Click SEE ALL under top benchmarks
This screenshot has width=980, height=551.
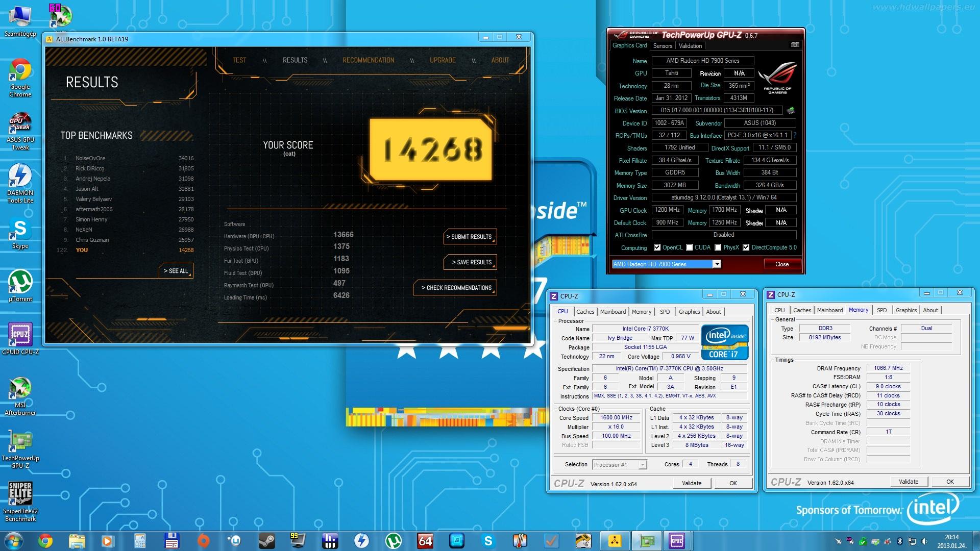click(176, 271)
